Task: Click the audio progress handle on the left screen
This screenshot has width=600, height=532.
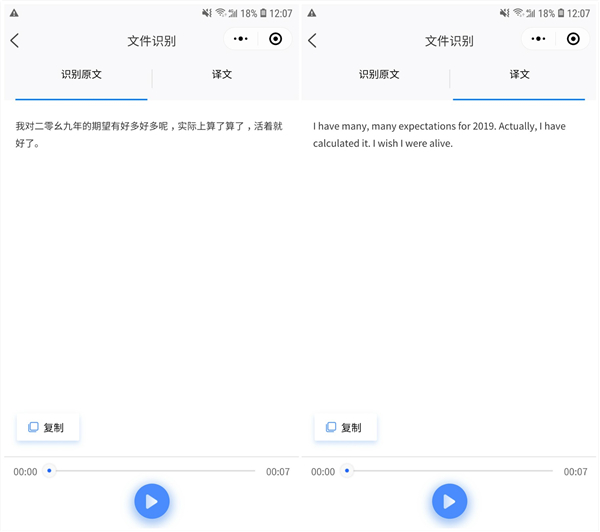Action: (x=49, y=470)
